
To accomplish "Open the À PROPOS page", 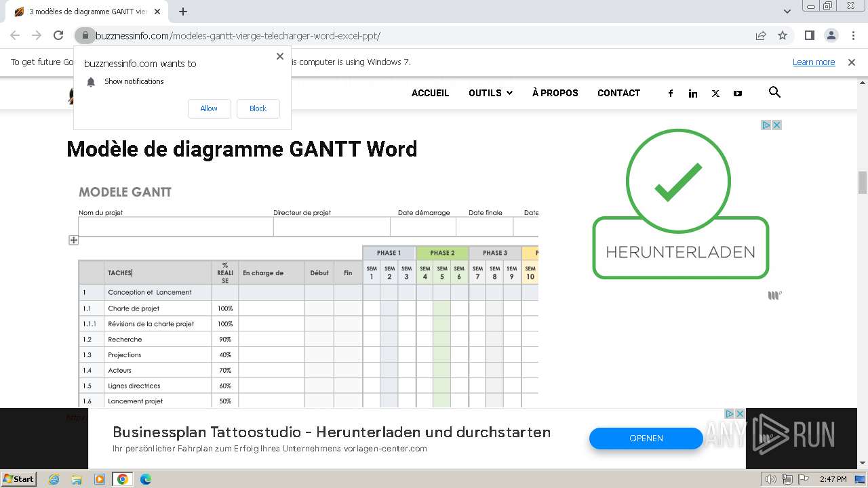I will 555,93.
